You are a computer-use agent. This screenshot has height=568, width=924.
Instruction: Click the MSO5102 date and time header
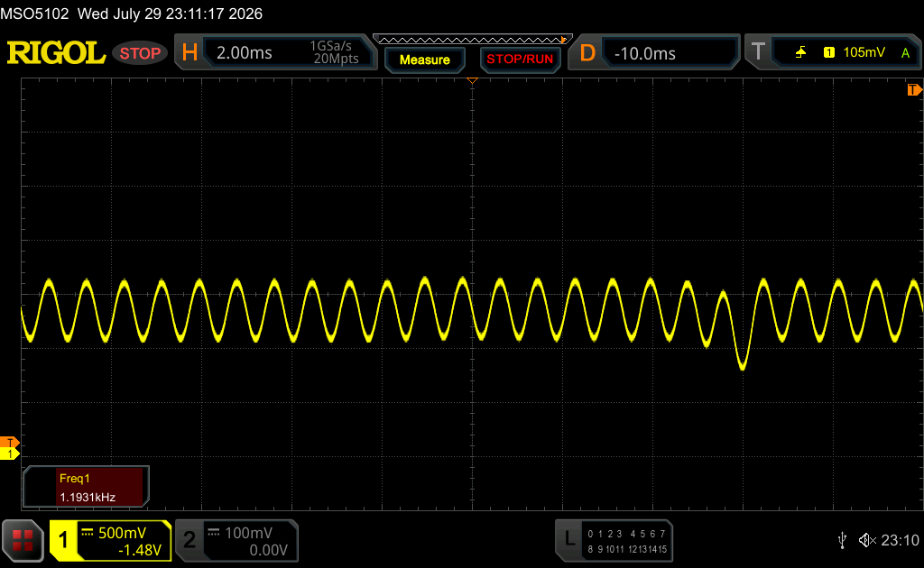click(x=132, y=14)
